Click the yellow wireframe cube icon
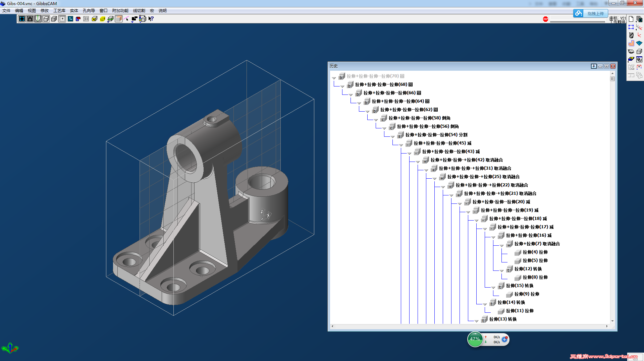The height and width of the screenshot is (361, 644). tap(102, 19)
